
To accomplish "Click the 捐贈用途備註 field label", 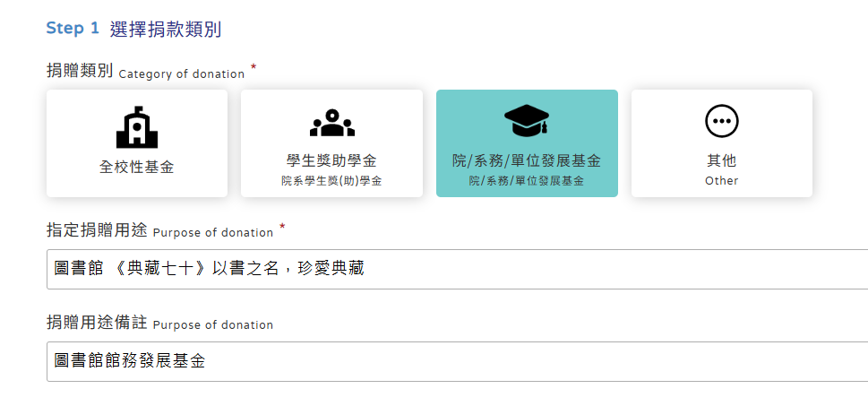I will click(159, 324).
